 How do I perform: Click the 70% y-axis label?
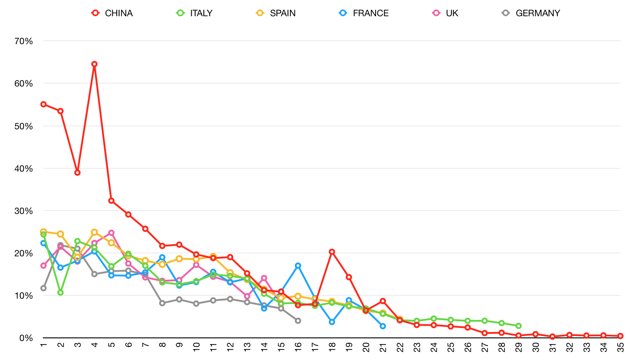coord(24,41)
